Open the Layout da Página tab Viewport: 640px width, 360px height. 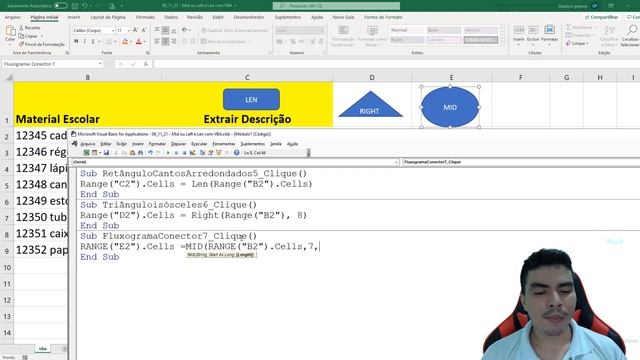click(x=108, y=17)
